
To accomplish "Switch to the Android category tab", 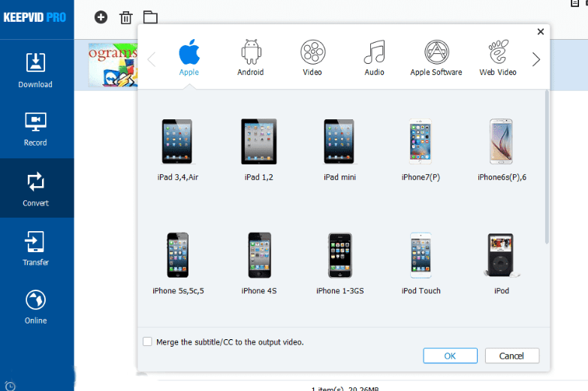I will (251, 58).
